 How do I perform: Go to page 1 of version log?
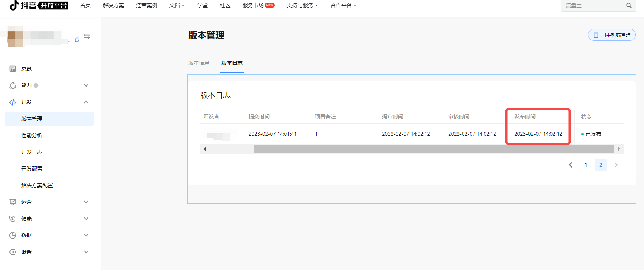pos(586,165)
